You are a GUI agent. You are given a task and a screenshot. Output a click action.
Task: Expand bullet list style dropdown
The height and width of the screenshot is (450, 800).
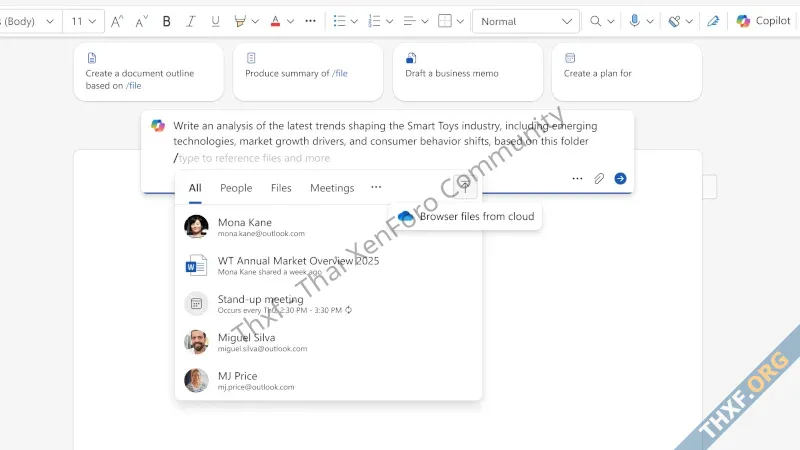(x=354, y=21)
